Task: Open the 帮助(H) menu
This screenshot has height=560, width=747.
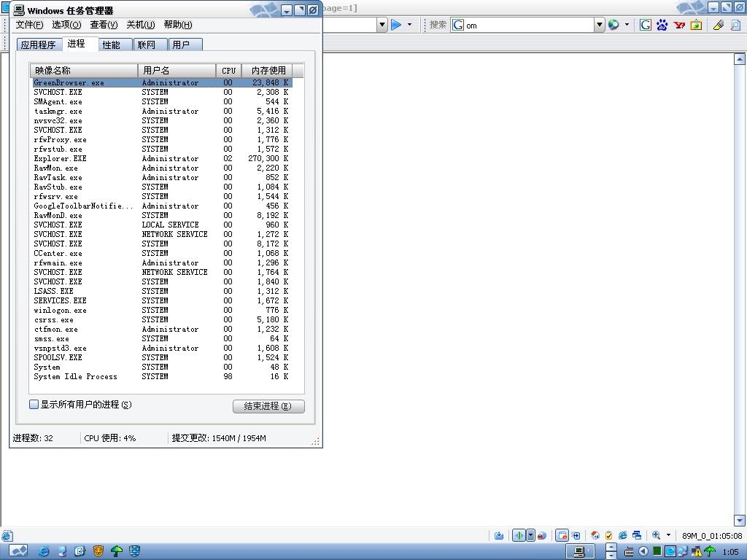Action: [x=178, y=25]
